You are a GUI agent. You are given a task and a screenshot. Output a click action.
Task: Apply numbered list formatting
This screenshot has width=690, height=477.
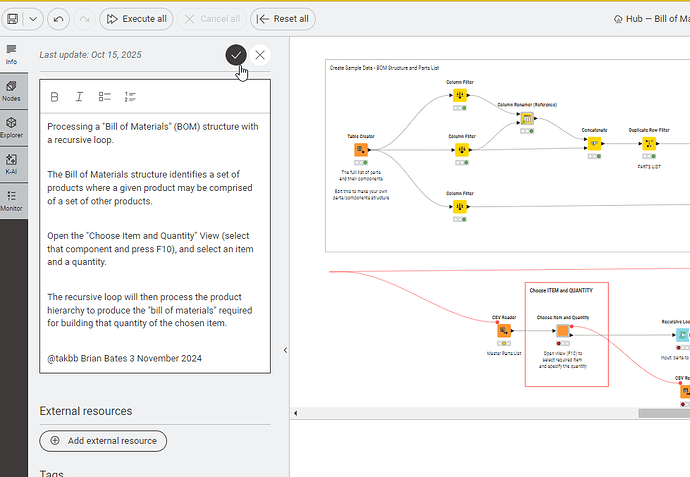(129, 97)
